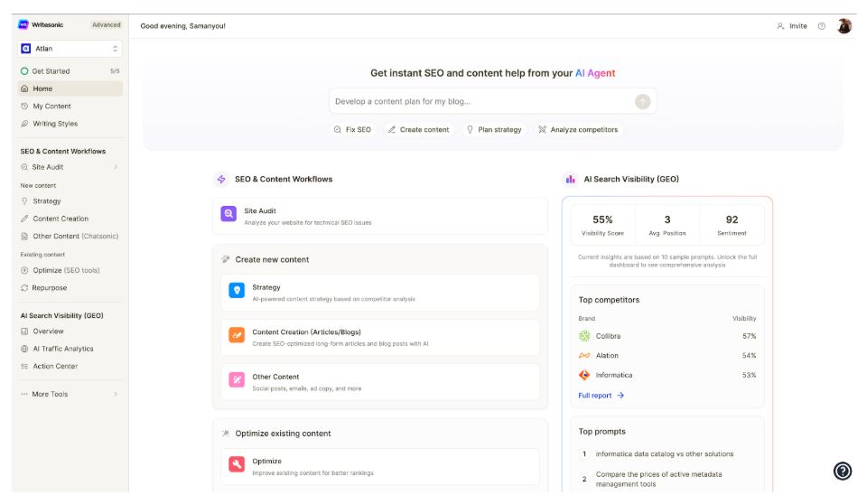Click the Site Audit sidebar icon

[24, 167]
